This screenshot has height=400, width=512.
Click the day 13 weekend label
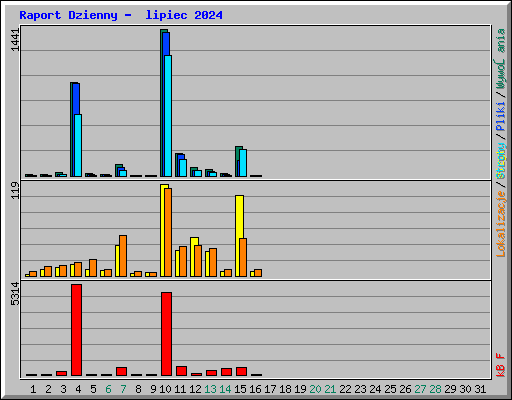coord(210,389)
